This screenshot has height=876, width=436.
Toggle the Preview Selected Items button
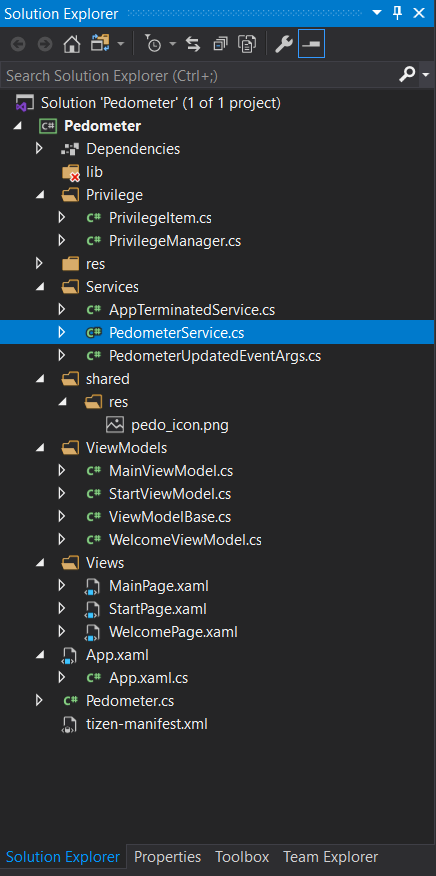pyautogui.click(x=311, y=45)
